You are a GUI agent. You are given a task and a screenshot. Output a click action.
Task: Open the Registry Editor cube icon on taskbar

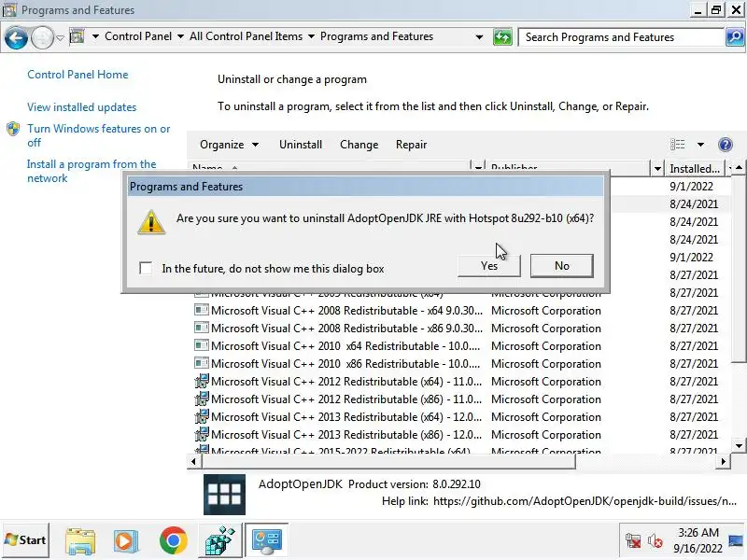219,541
